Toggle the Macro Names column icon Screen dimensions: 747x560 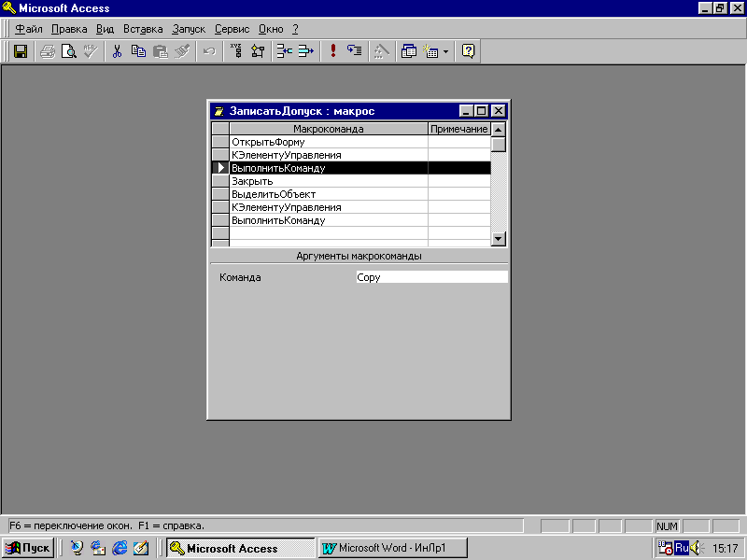pos(236,51)
